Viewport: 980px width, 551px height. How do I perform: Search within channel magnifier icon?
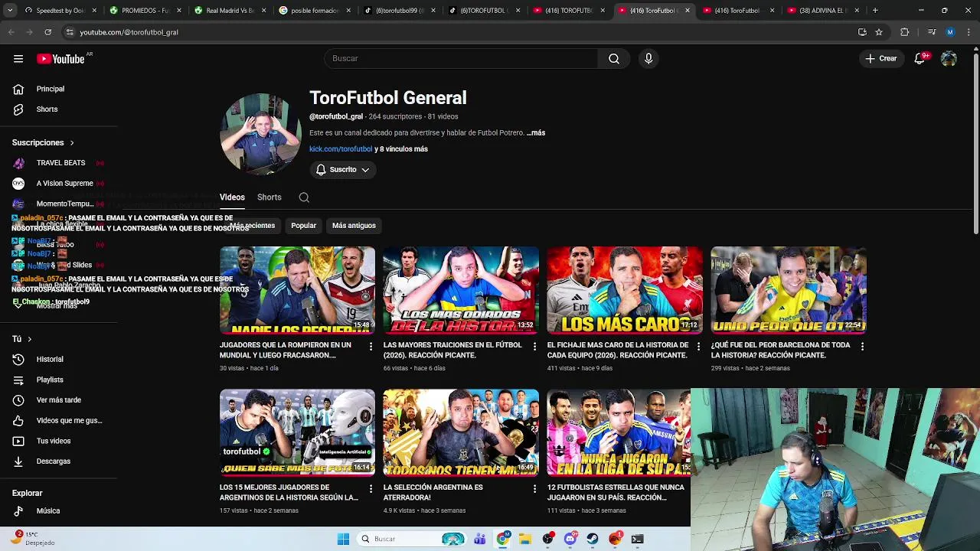pos(304,197)
